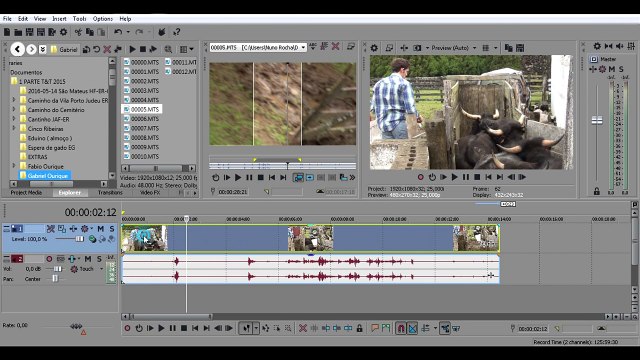Expand the Caminho da Vila Porto Judeu folder
Image resolution: width=640 pixels, height=360 pixels.
pos(14,100)
